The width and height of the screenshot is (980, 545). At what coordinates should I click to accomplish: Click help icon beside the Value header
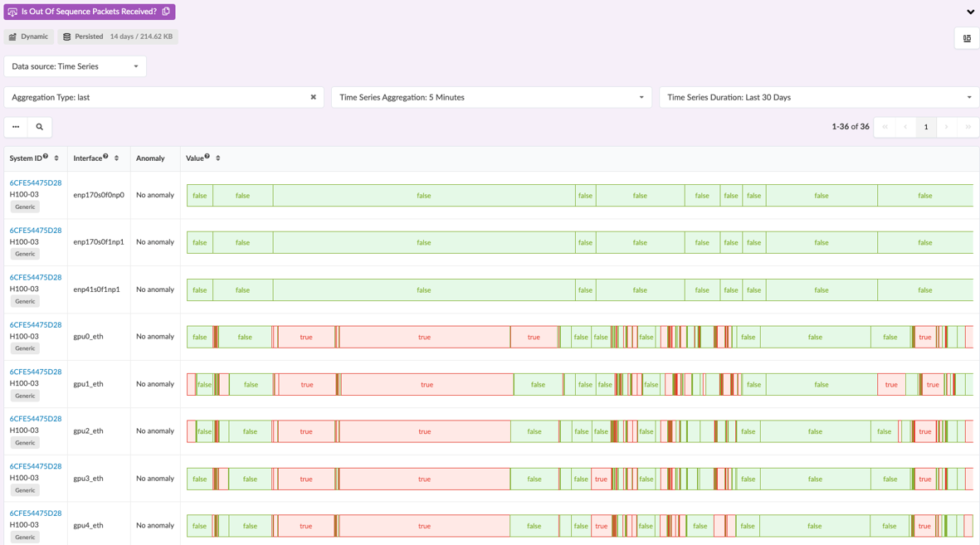click(207, 157)
